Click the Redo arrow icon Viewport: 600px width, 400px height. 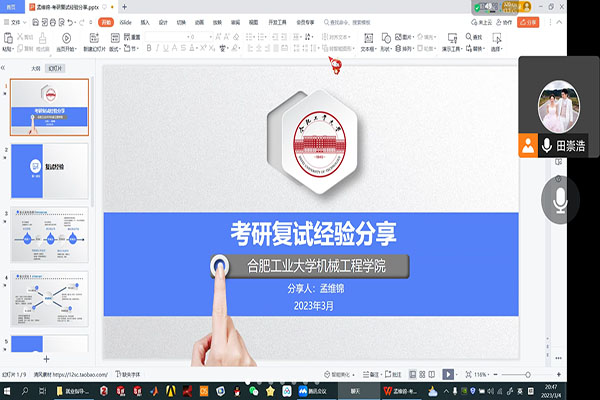tap(82, 23)
